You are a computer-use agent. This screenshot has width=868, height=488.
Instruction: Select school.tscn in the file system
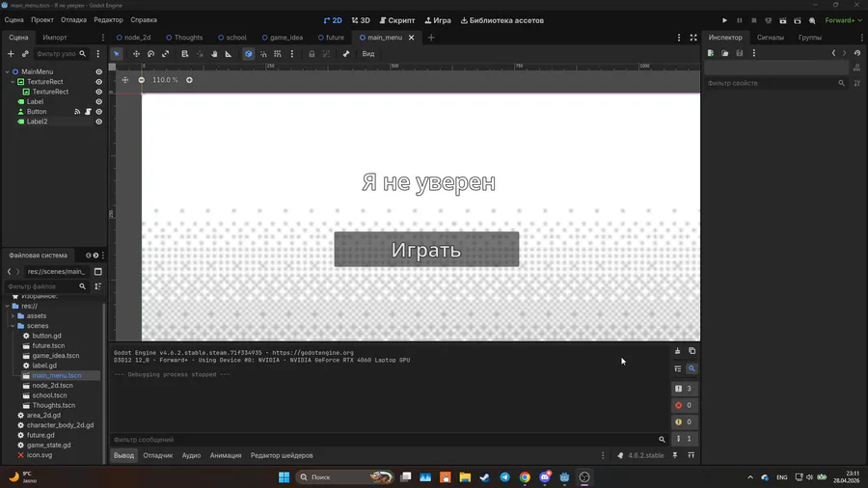[49, 395]
